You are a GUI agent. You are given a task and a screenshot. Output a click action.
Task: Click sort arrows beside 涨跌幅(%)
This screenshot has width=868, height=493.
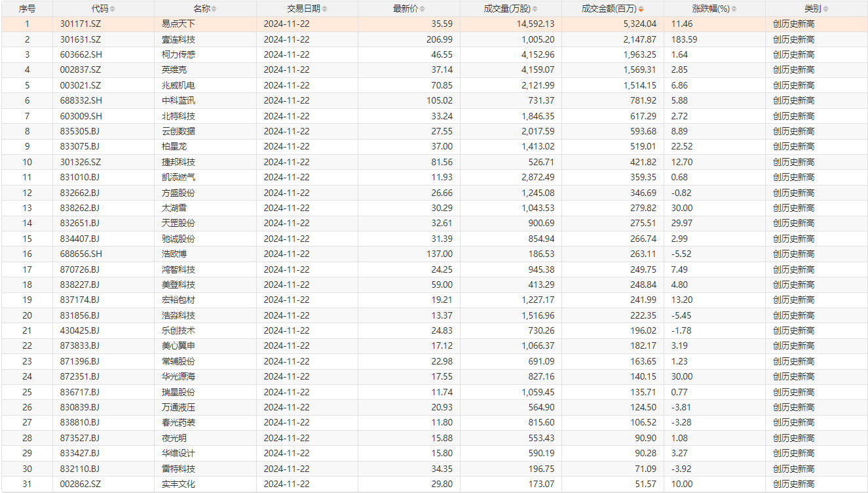(734, 9)
